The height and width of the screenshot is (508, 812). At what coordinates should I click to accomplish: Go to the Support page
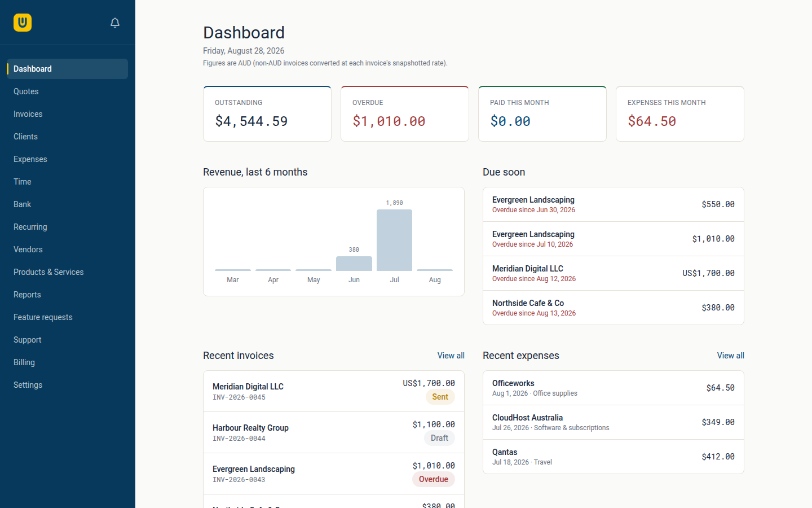click(67, 340)
